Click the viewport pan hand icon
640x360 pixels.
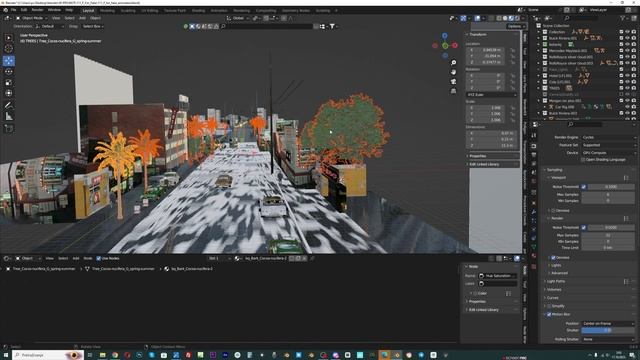tap(453, 72)
